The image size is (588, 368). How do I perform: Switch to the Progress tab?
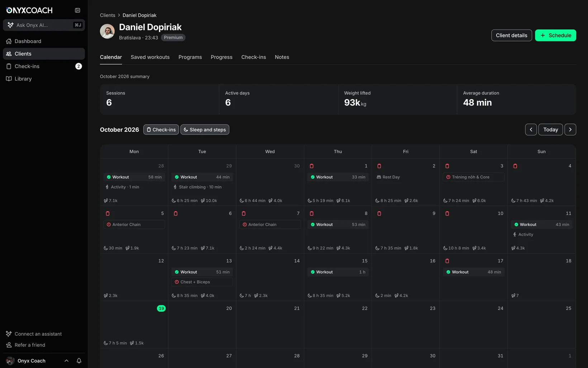[x=222, y=57]
